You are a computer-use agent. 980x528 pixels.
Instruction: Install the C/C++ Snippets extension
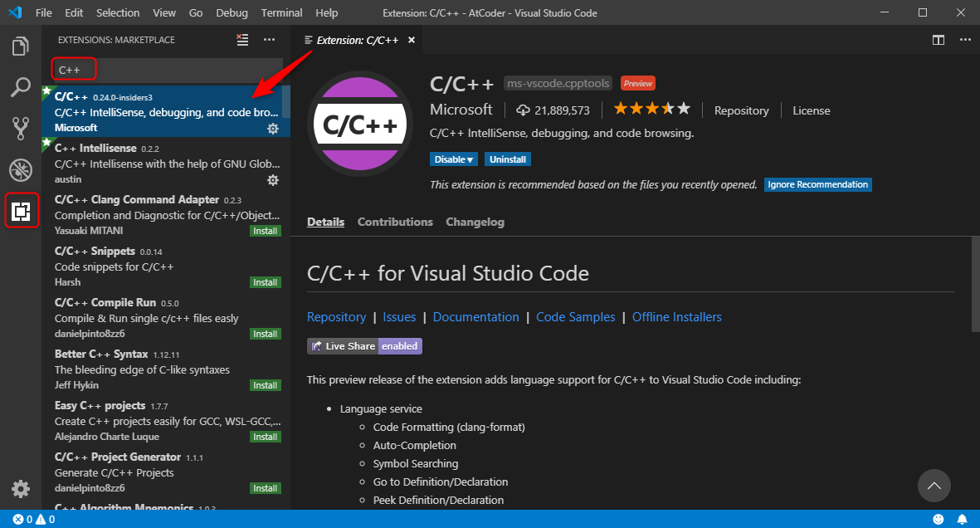coord(265,282)
